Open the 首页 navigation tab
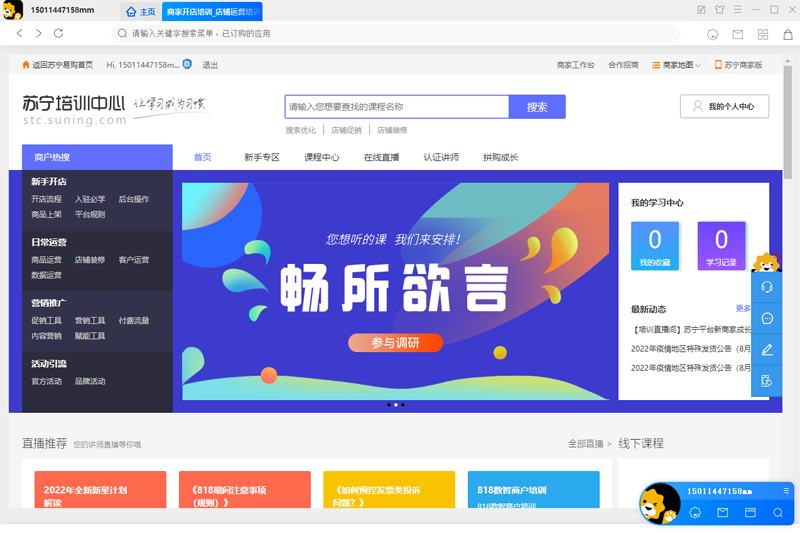This screenshot has height=533, width=800. tap(203, 157)
